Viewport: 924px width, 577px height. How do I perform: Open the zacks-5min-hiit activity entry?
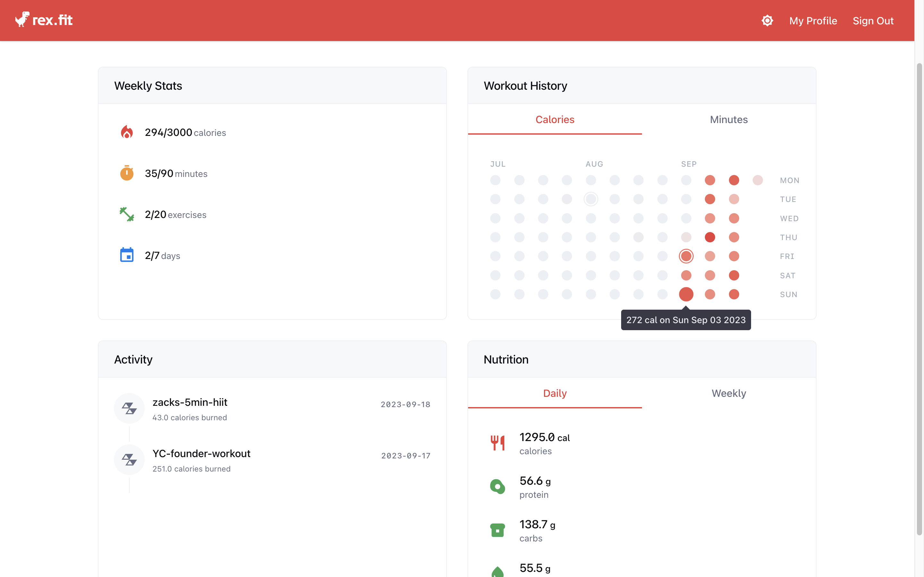point(190,402)
